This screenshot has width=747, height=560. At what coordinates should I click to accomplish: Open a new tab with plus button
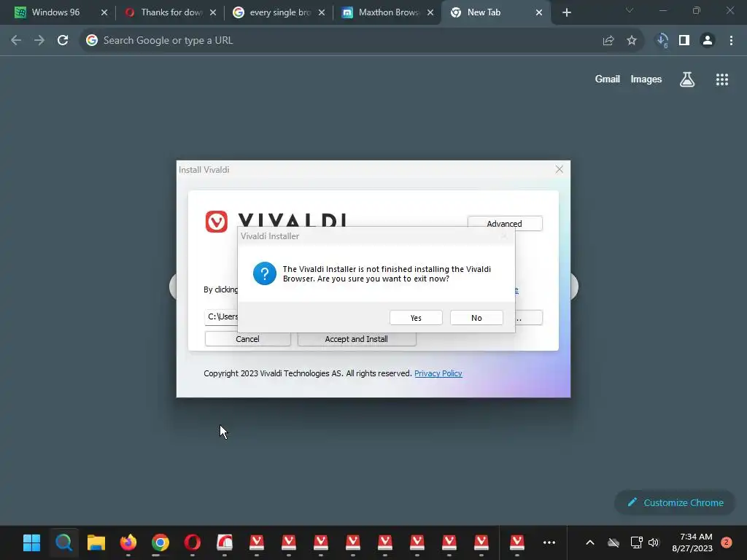(566, 12)
